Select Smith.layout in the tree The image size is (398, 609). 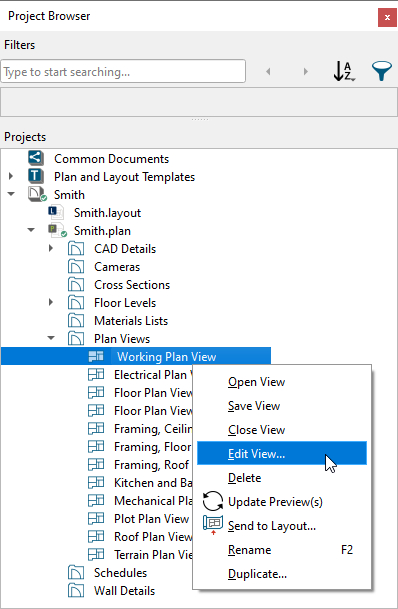click(108, 213)
